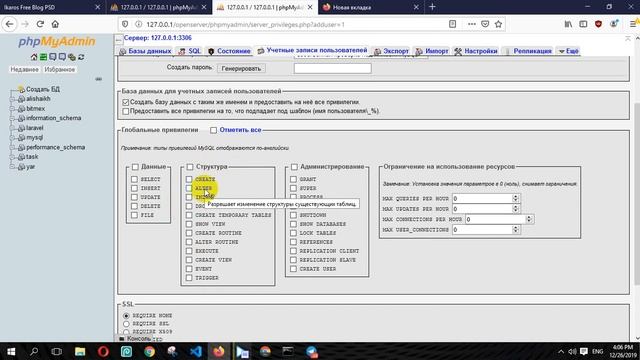Switch to the Ikaros Free Blog PSD tab
640x360 pixels.
tap(52, 7)
